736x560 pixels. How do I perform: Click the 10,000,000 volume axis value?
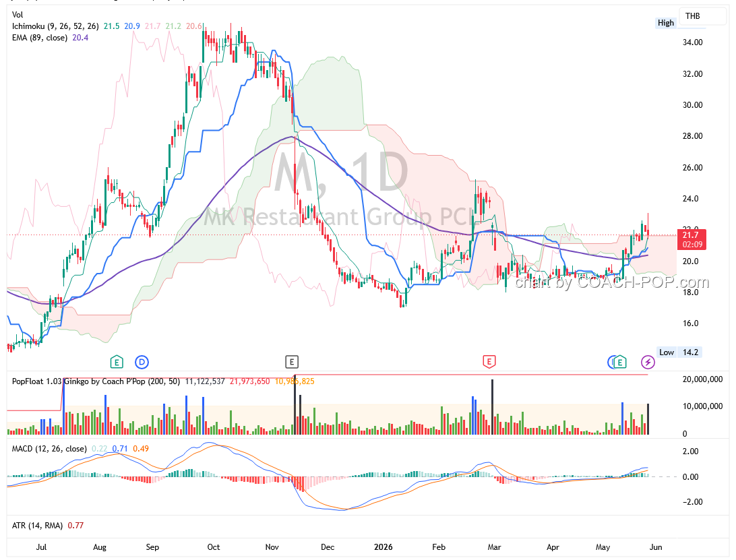click(702, 406)
